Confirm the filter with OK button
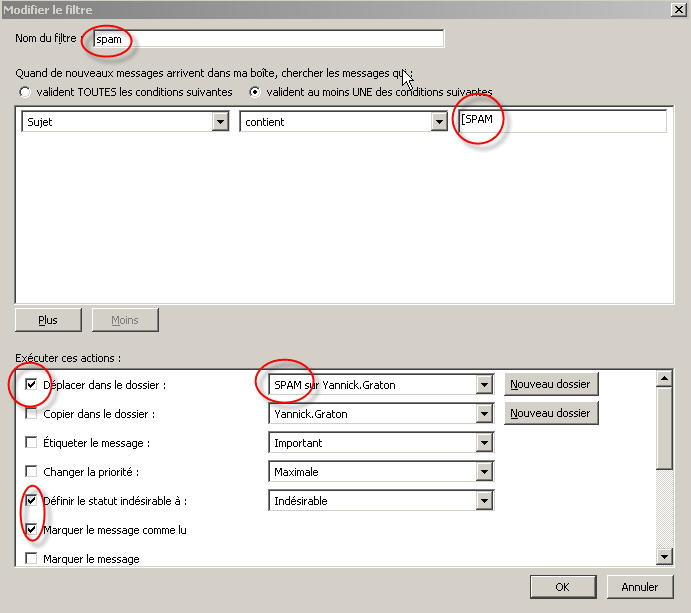This screenshot has height=613, width=691. click(x=562, y=587)
